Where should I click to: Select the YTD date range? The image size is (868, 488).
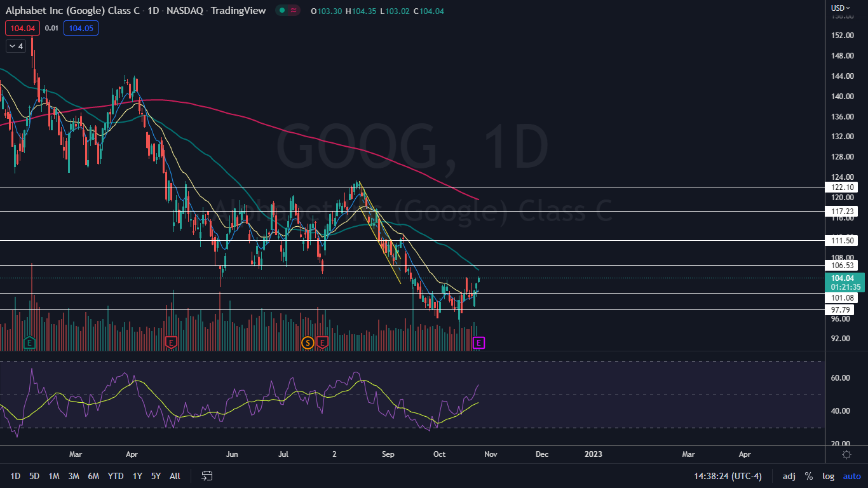click(x=116, y=476)
